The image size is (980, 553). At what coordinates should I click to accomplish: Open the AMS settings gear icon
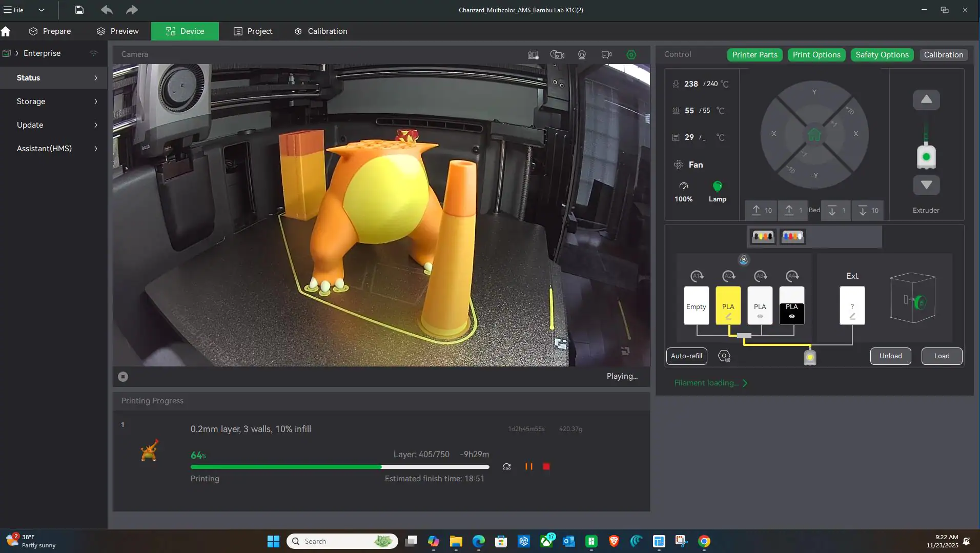(724, 356)
